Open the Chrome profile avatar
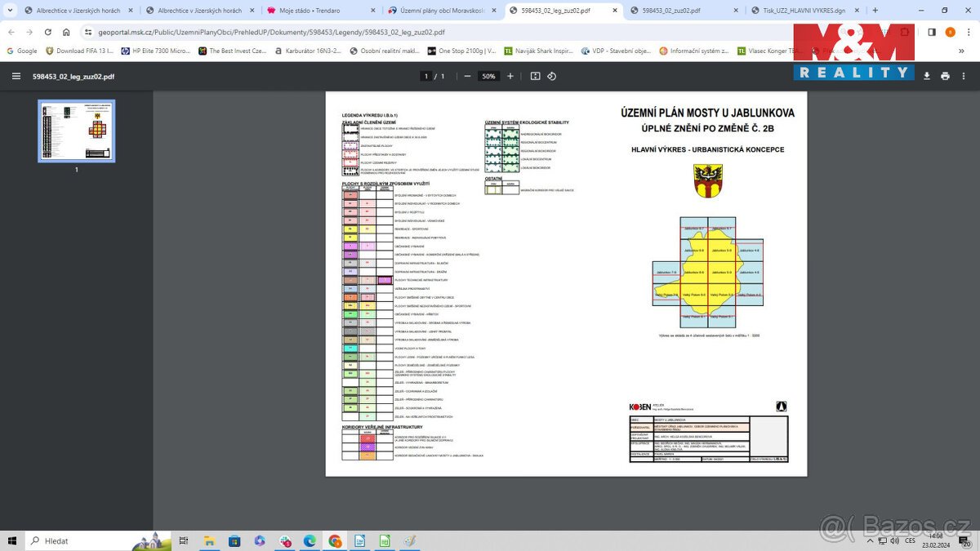The width and height of the screenshot is (980, 551). pos(950,32)
